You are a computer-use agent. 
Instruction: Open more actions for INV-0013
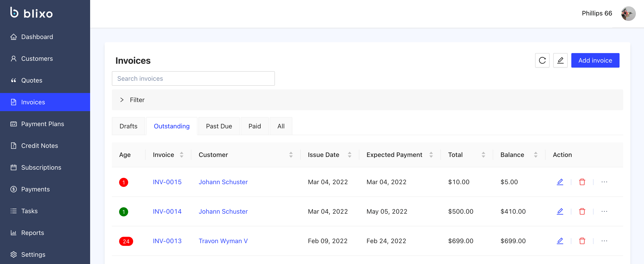click(604, 241)
